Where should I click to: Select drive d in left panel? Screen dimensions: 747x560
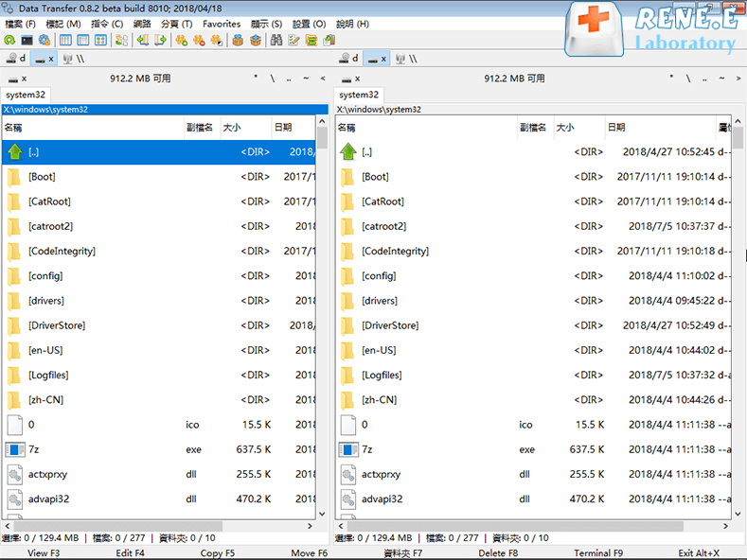tap(16, 59)
